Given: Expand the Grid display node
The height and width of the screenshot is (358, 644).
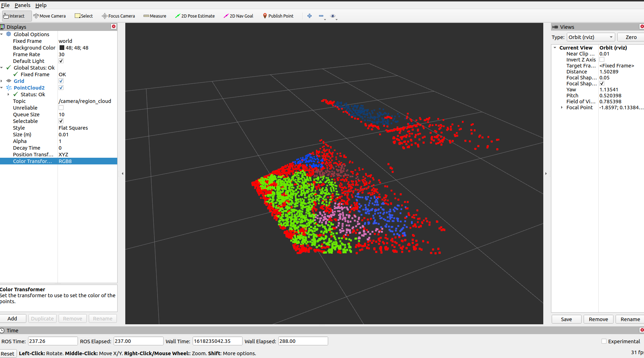Looking at the screenshot, I should [2, 81].
